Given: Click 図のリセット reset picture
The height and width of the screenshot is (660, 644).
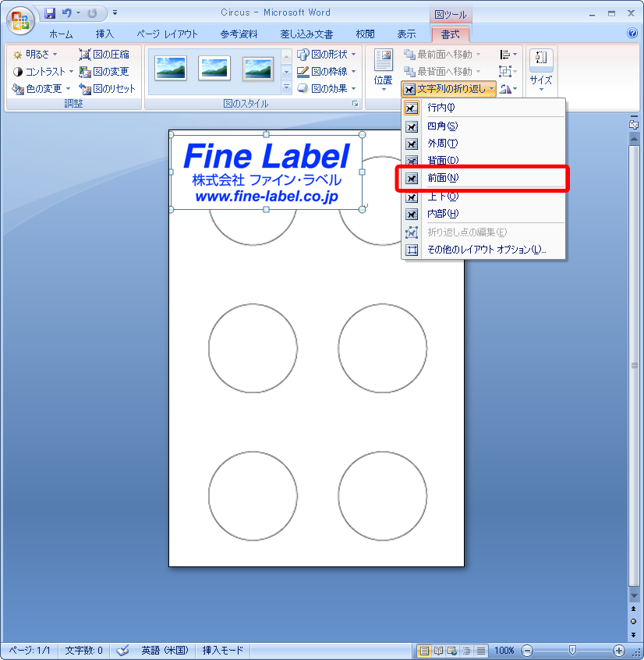Looking at the screenshot, I should tap(108, 89).
